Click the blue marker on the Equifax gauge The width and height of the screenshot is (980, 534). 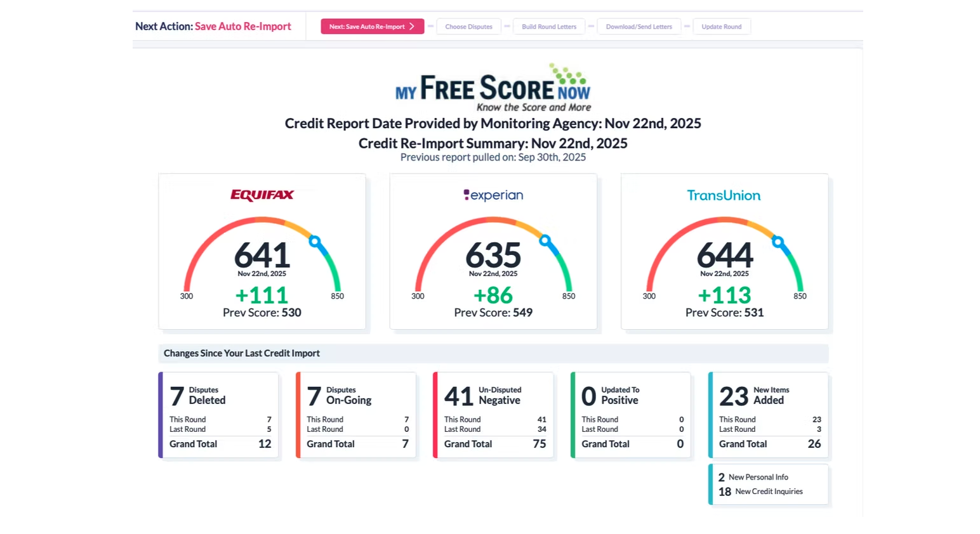tap(315, 241)
